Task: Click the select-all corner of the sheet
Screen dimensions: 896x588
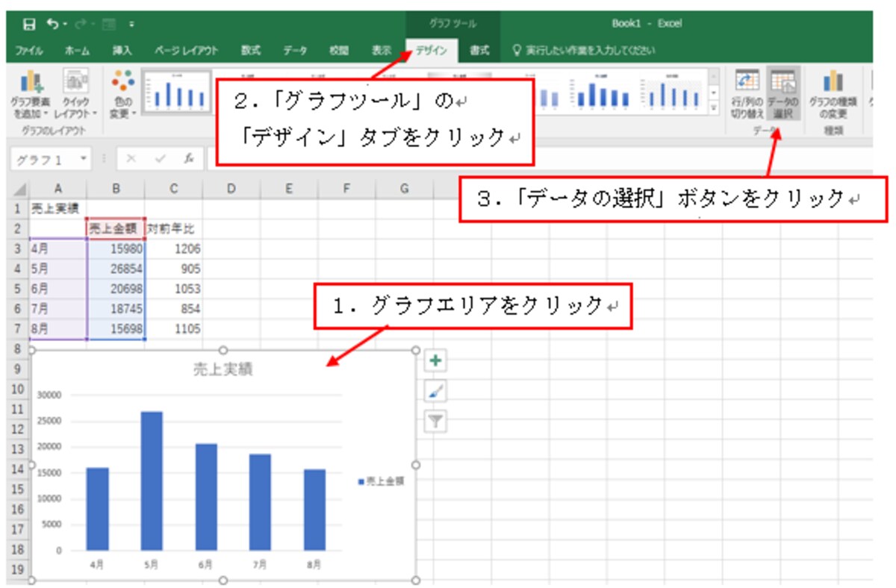Action: (x=19, y=190)
